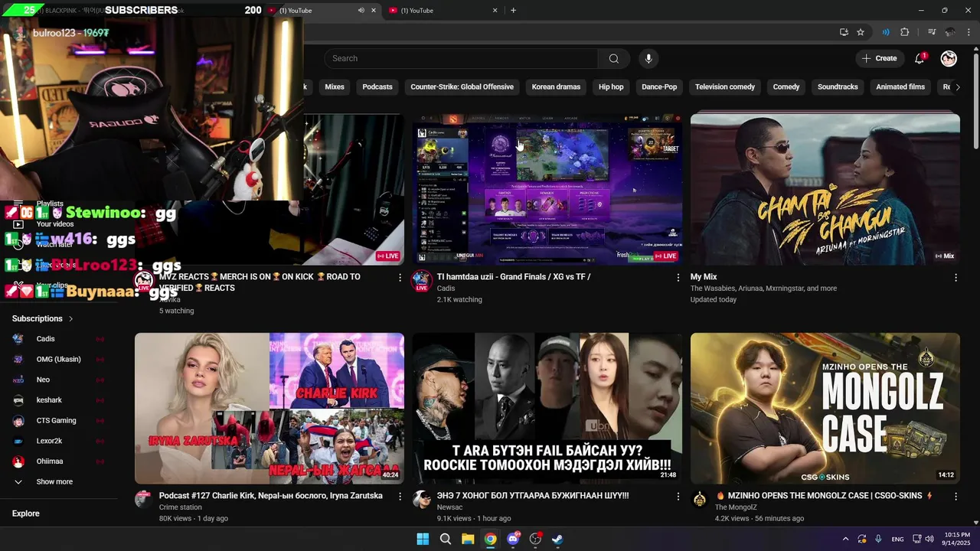Open Chrome three-dot main menu

[x=969, y=32]
